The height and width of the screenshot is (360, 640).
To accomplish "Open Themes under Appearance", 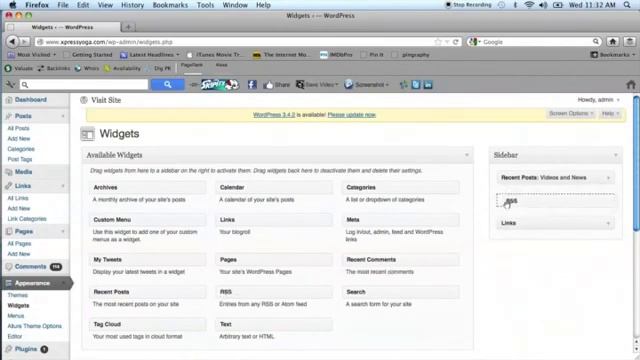I will point(18,295).
